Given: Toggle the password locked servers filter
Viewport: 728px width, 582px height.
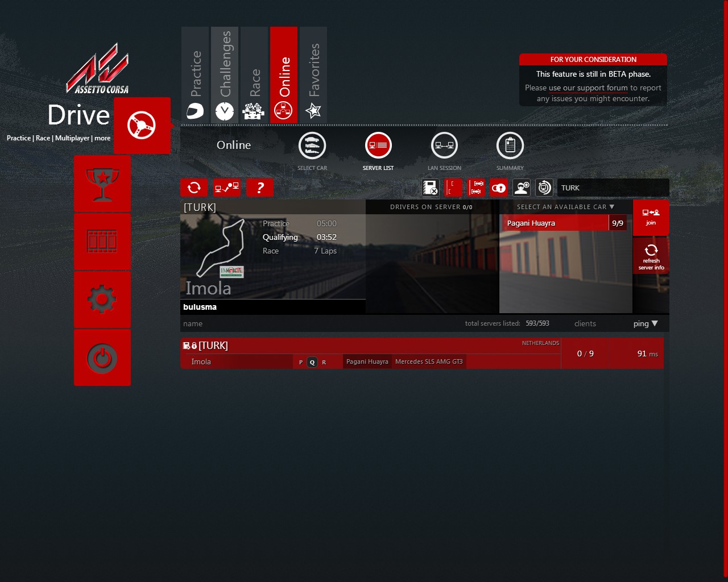Looking at the screenshot, I should 499,188.
